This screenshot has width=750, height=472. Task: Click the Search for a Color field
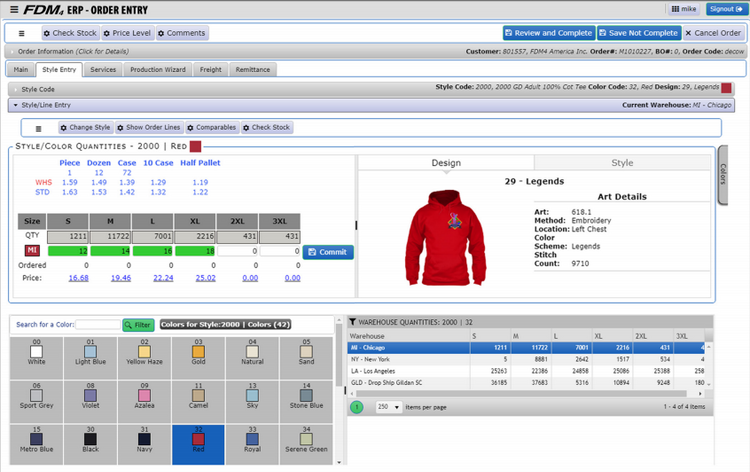click(x=98, y=325)
